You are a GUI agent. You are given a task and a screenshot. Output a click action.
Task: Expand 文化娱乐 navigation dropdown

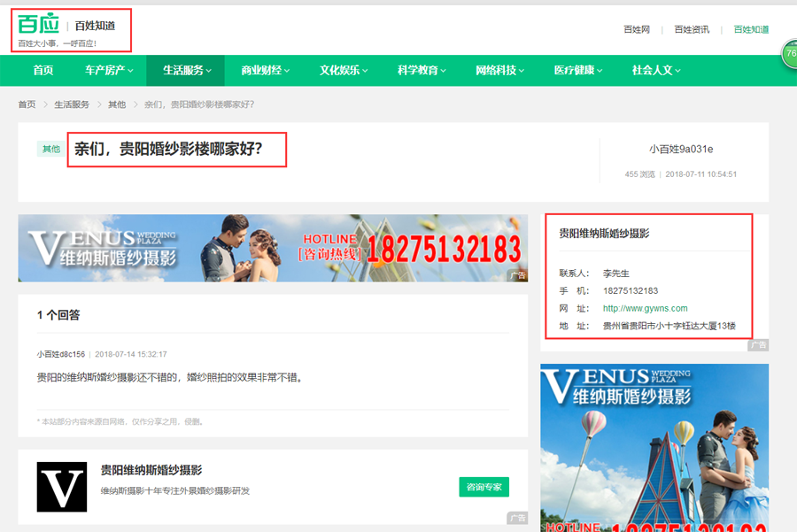(x=344, y=70)
